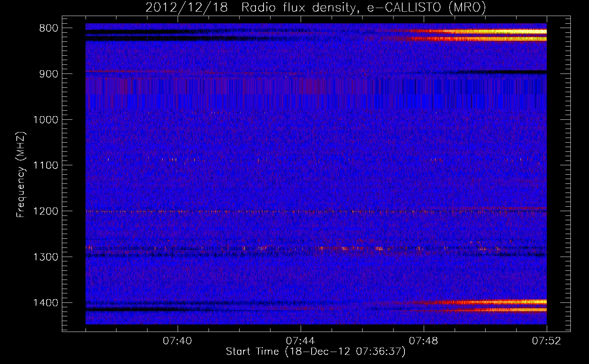Screen dimensions: 589x364
Task: Click the 07:40 time tick label
Action: (177, 341)
